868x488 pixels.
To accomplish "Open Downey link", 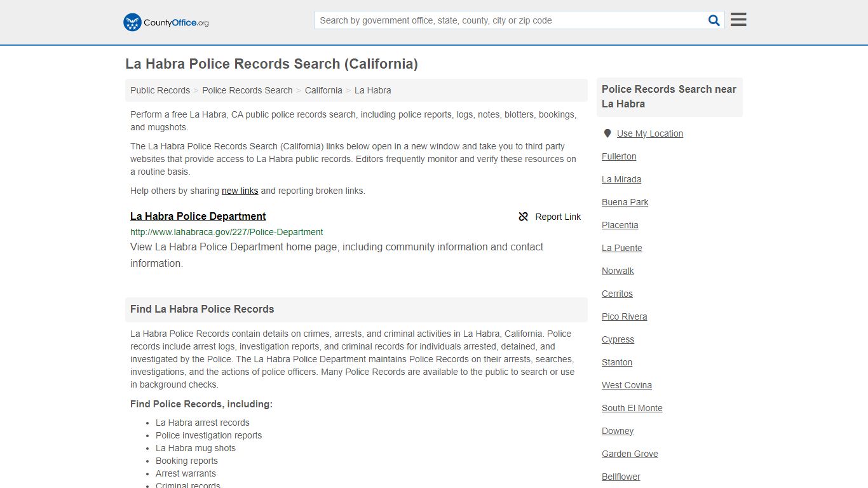I will pos(618,431).
